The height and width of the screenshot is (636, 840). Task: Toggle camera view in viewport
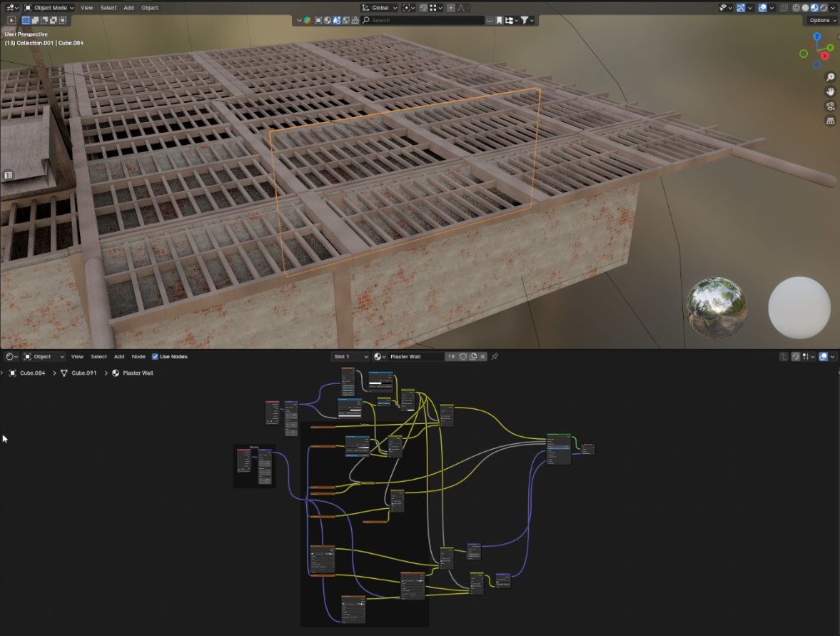(x=831, y=106)
